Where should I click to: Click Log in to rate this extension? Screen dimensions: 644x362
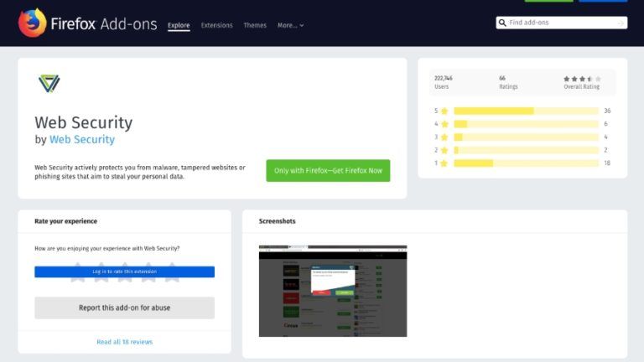tap(124, 271)
